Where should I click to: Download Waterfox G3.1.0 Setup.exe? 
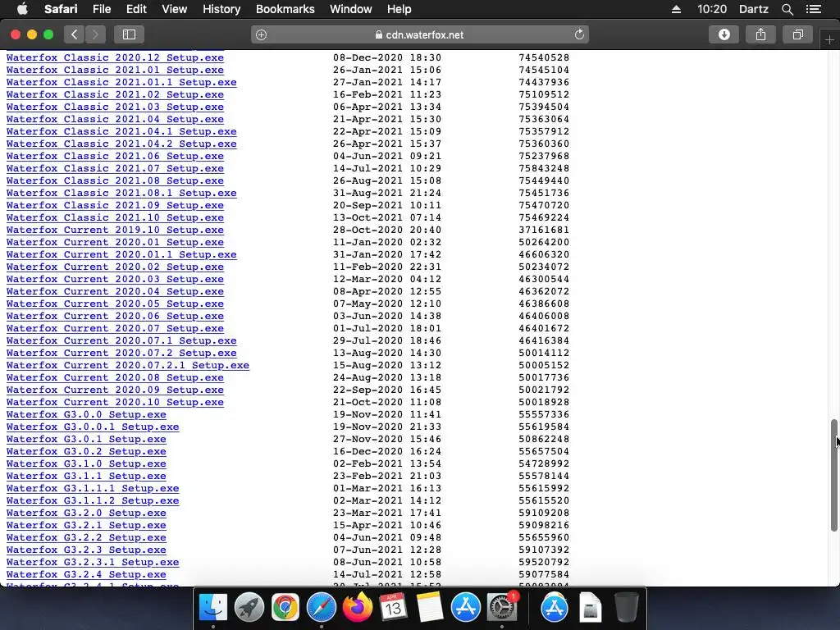click(86, 464)
